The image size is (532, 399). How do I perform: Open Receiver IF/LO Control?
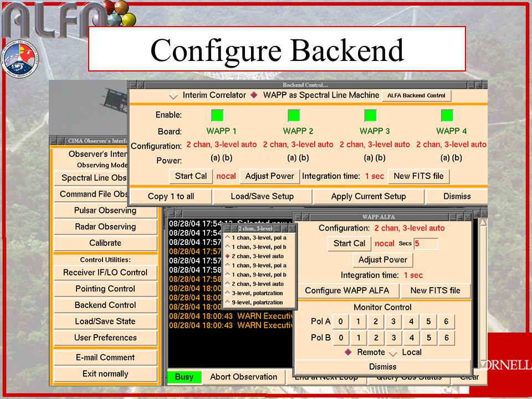105,273
